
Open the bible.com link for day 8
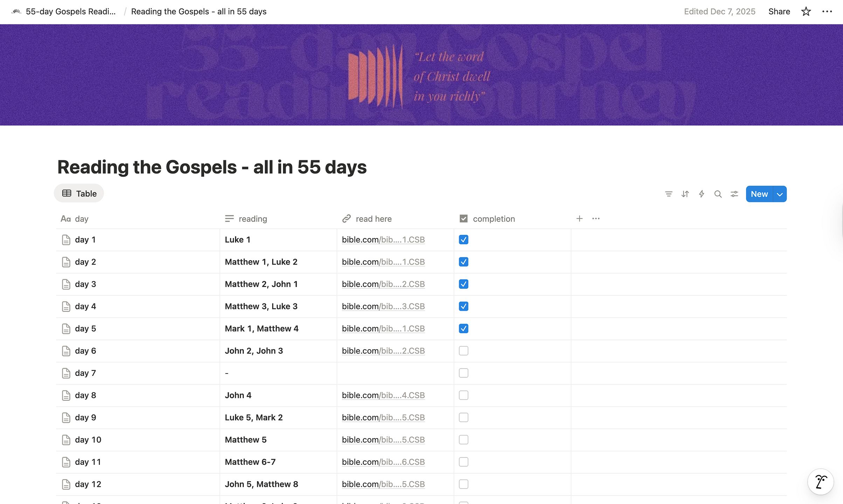pyautogui.click(x=383, y=395)
